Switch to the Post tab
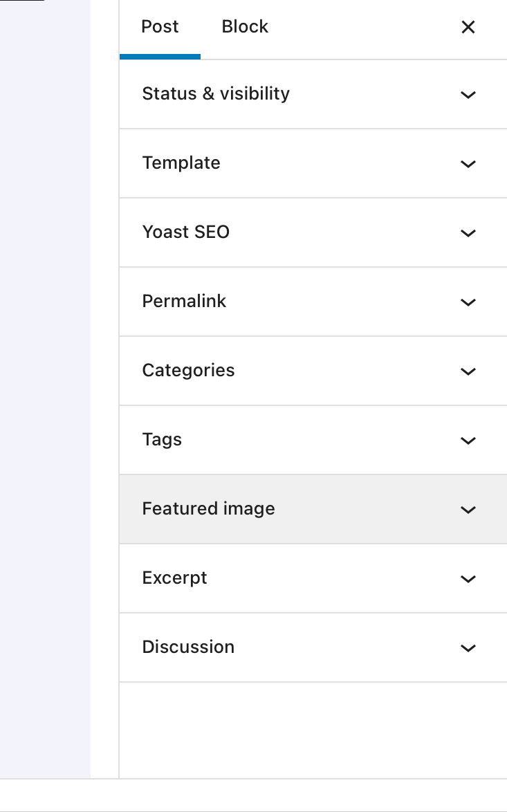 [x=160, y=27]
